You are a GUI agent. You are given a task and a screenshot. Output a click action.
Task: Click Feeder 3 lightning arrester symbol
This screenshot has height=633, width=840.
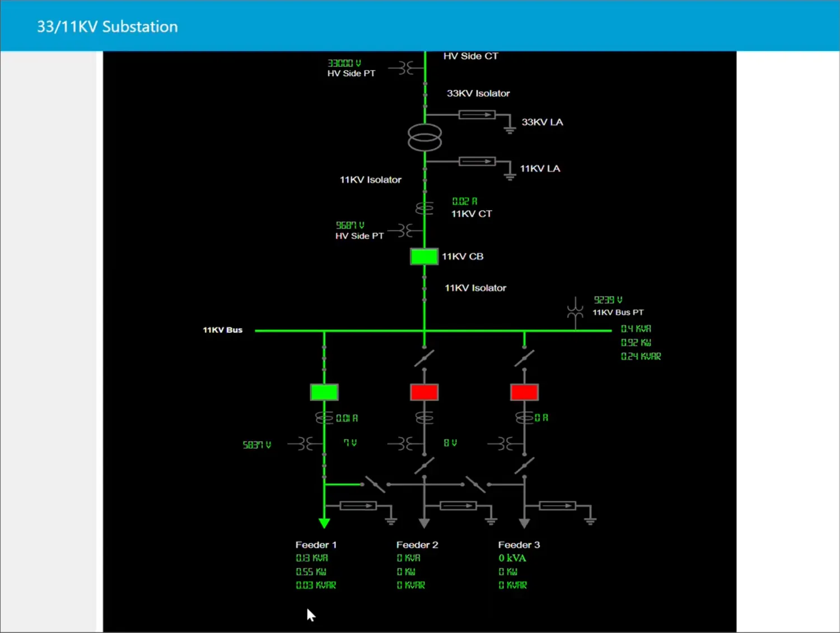click(558, 506)
